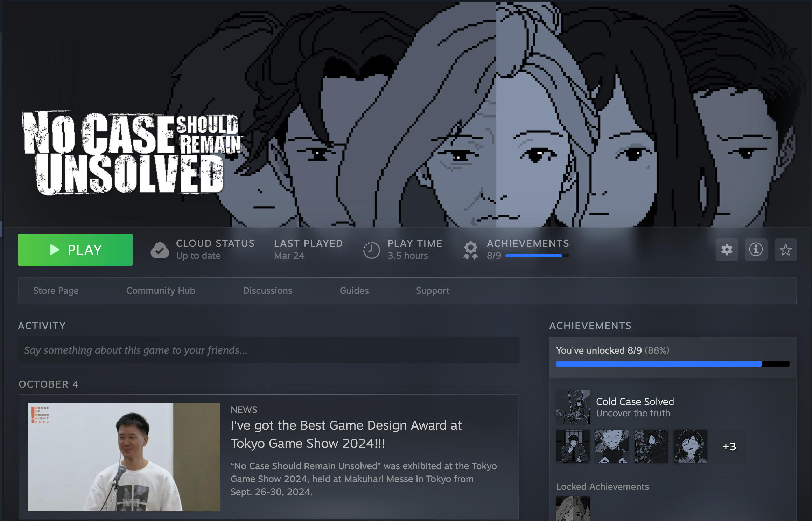812x521 pixels.
Task: Click the achievements ribbon badge icon
Action: coord(471,250)
